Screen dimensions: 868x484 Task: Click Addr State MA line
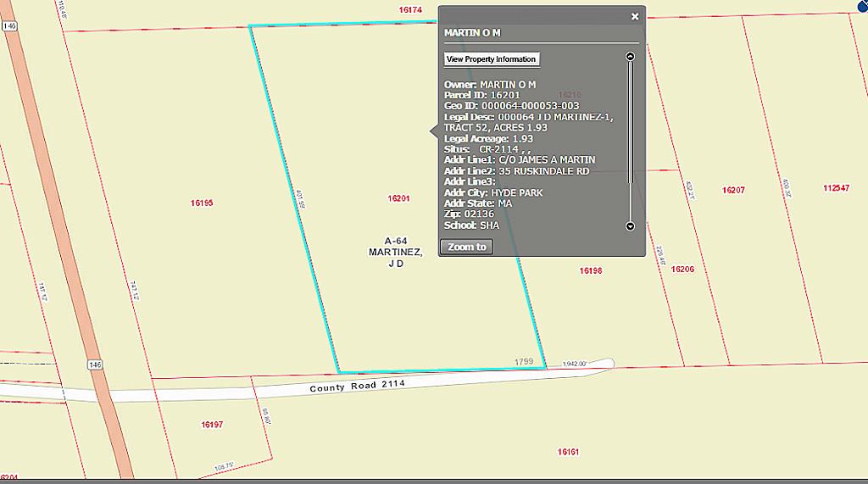point(478,203)
